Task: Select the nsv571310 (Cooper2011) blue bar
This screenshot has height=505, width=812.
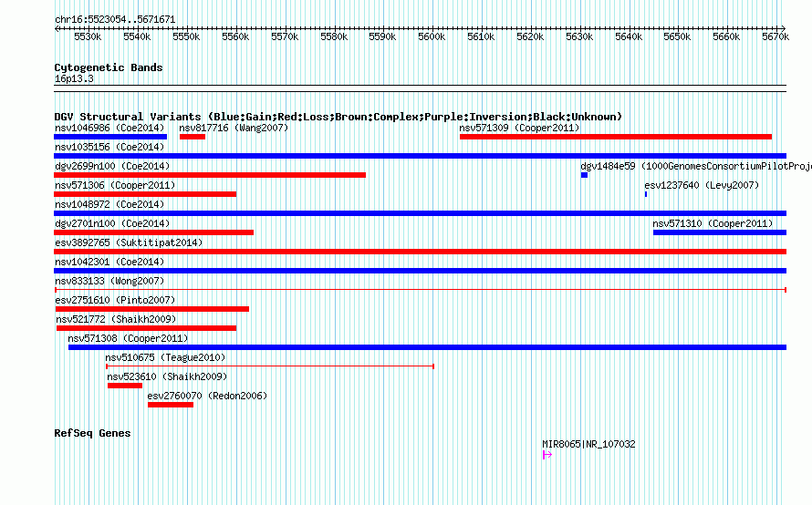Action: coord(720,232)
